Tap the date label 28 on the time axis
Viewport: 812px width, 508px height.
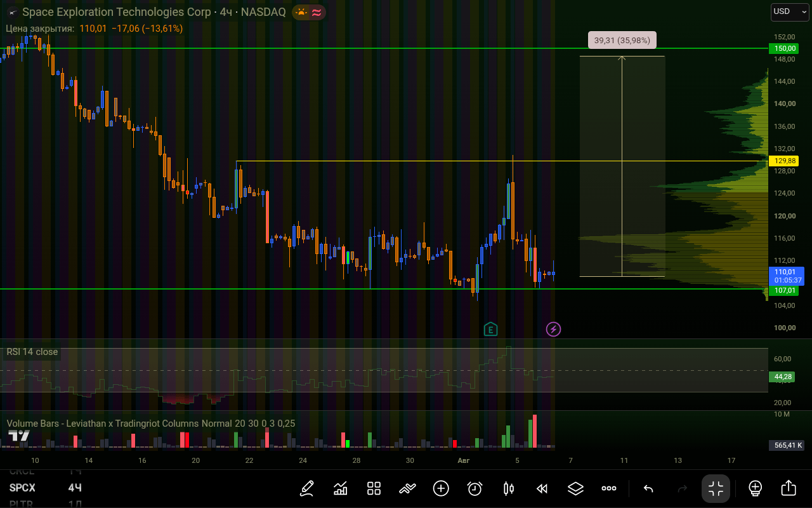(357, 460)
